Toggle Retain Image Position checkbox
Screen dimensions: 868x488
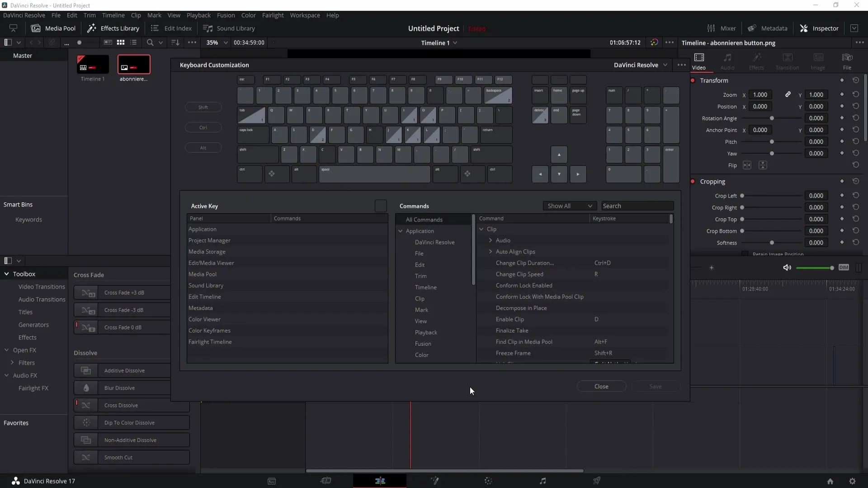pyautogui.click(x=745, y=254)
